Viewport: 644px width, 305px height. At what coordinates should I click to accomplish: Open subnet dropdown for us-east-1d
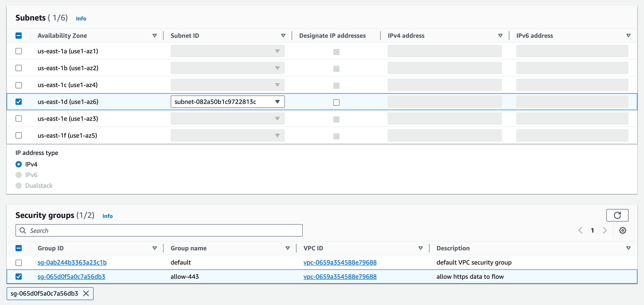click(x=228, y=102)
